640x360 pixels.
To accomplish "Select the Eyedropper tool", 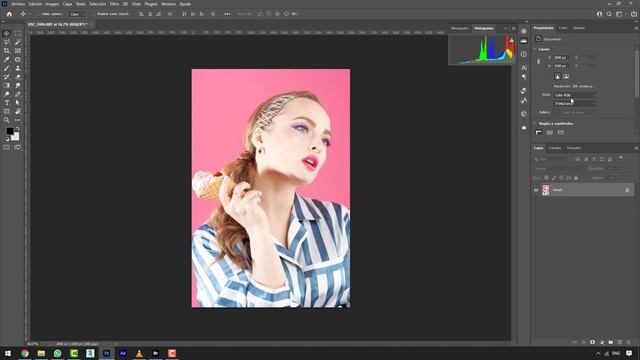I will tap(7, 60).
